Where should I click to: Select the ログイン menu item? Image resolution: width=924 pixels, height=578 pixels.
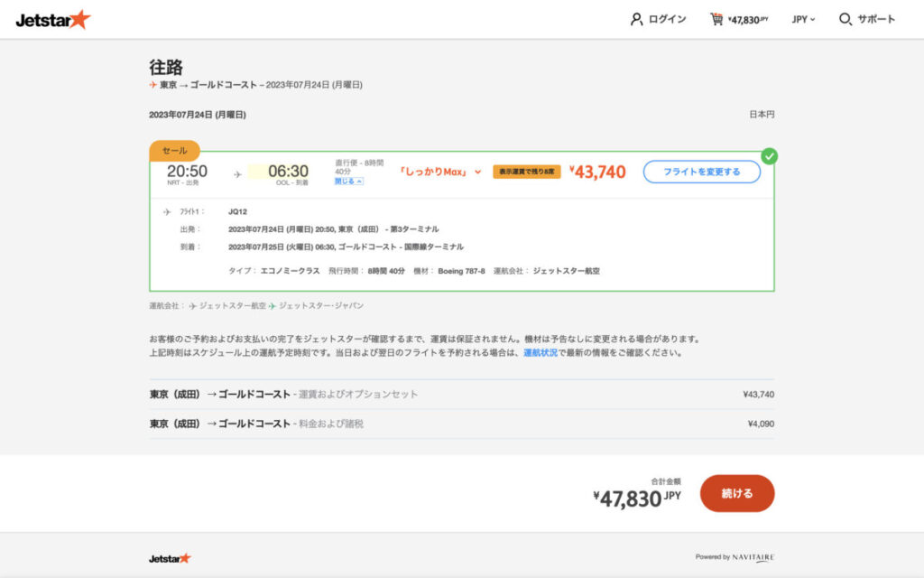tap(666, 18)
